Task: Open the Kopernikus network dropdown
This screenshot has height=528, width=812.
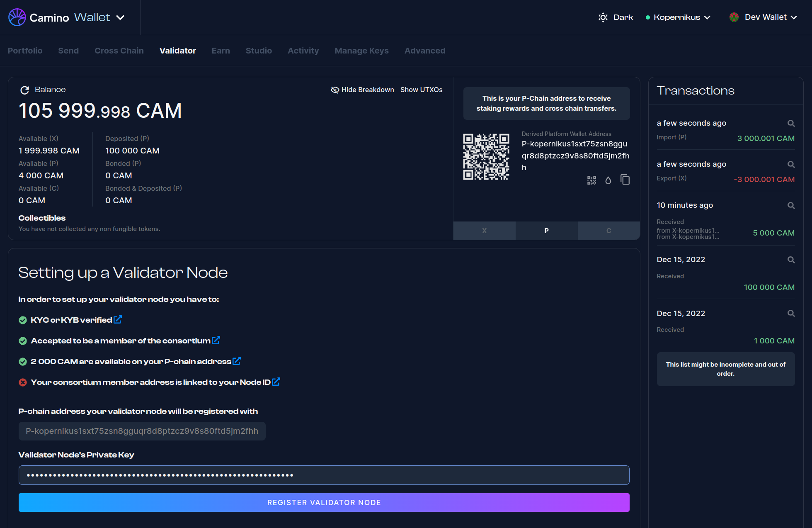Action: click(x=678, y=17)
